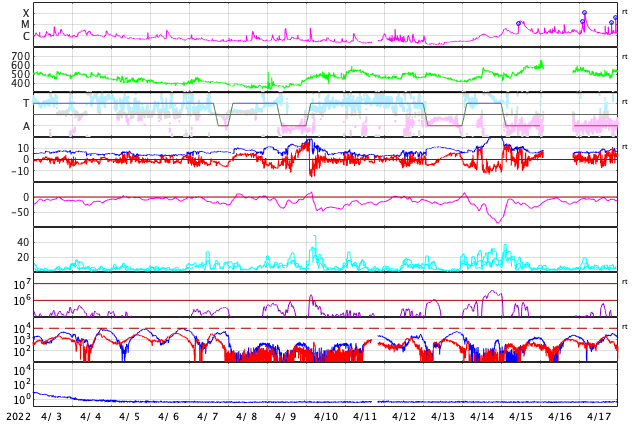Click the 10^6 axis label
634x424 pixels.
pyautogui.click(x=22, y=301)
